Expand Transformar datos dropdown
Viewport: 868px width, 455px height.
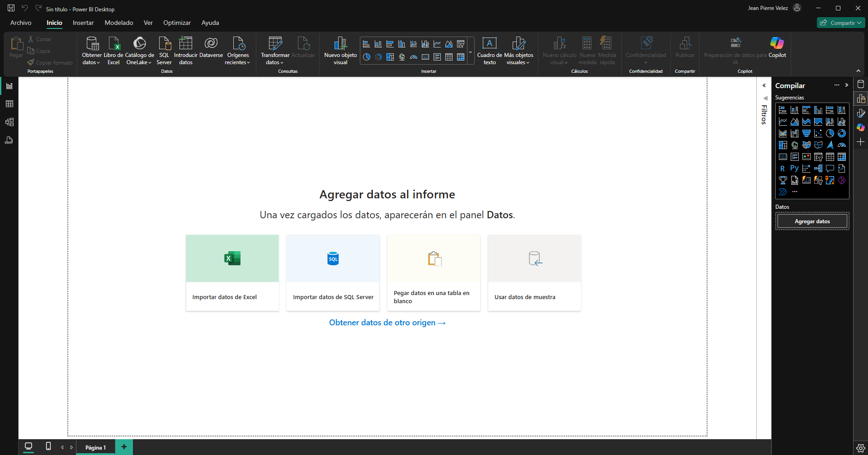click(282, 63)
